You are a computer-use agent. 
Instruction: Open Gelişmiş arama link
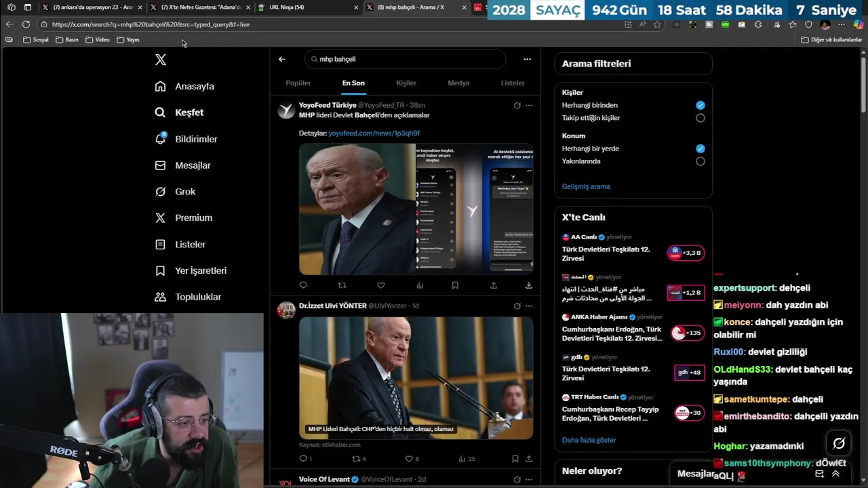[586, 186]
